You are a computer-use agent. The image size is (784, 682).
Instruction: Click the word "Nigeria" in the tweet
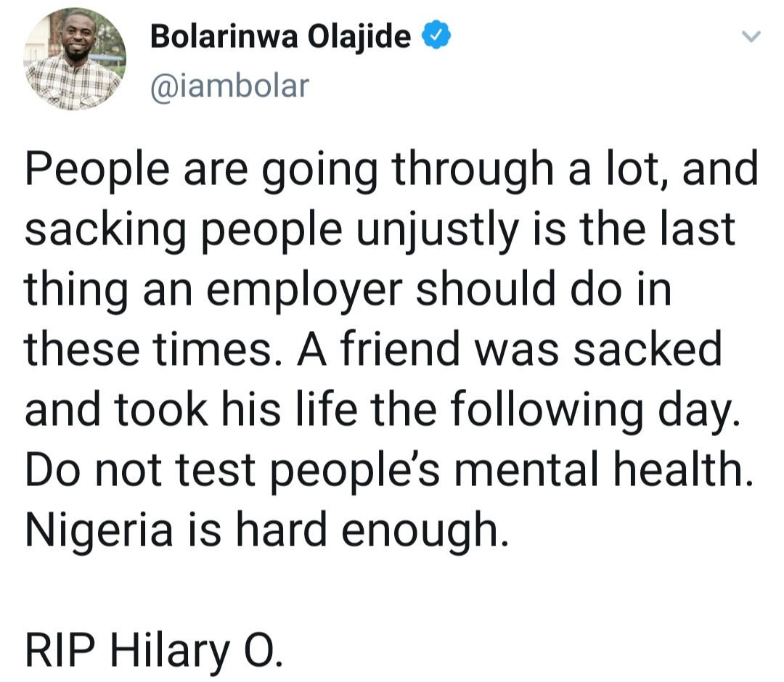pyautogui.click(x=99, y=529)
